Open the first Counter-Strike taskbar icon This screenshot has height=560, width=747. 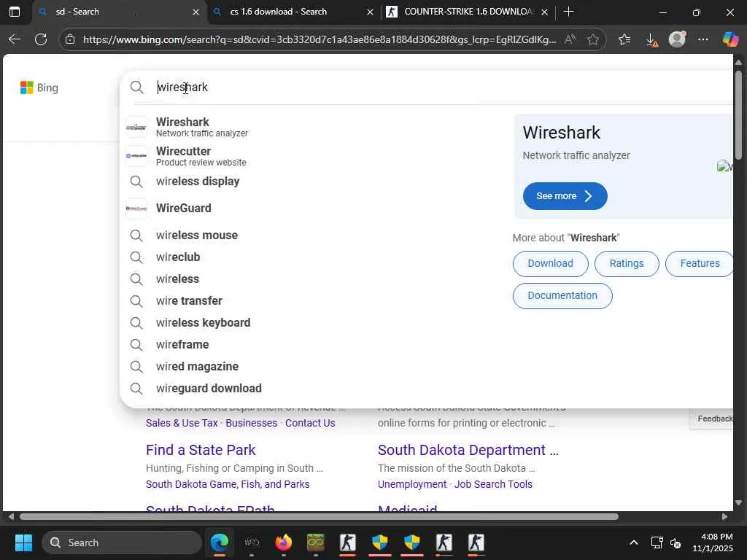click(x=348, y=542)
